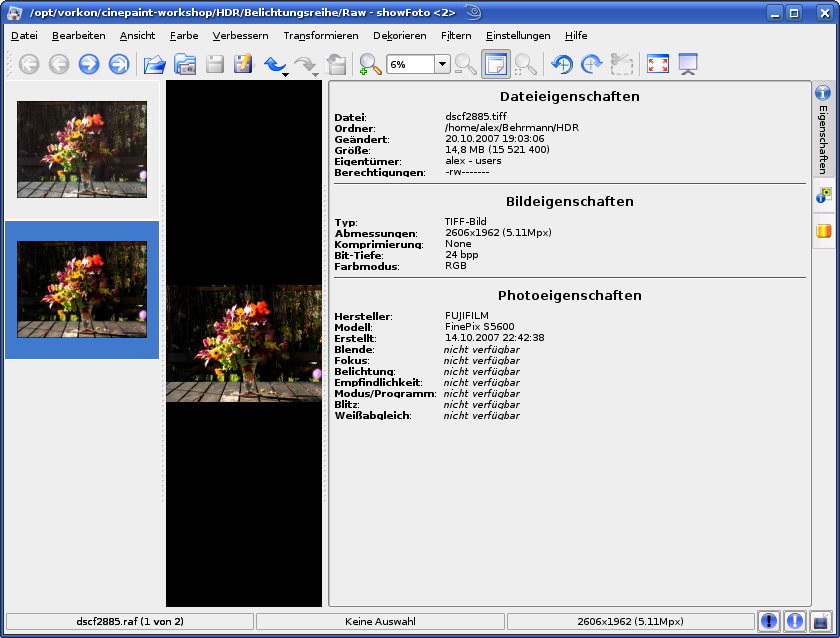
Task: Select the redo arrow icon
Action: (303, 64)
